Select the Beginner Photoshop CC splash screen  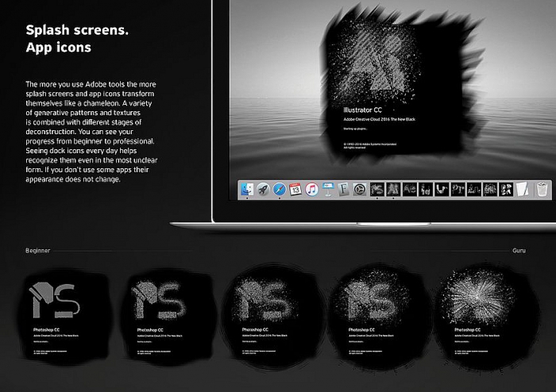64,318
